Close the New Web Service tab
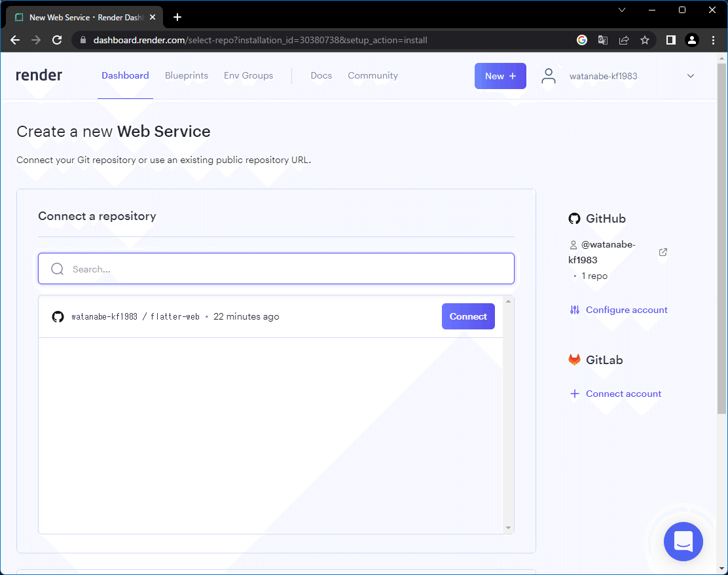This screenshot has height=575, width=728. pyautogui.click(x=153, y=17)
